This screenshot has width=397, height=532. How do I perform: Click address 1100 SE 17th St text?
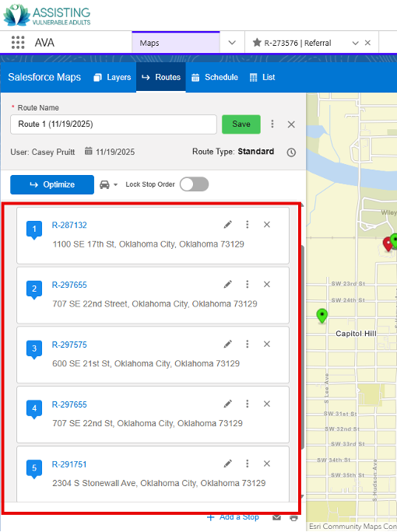coord(148,244)
